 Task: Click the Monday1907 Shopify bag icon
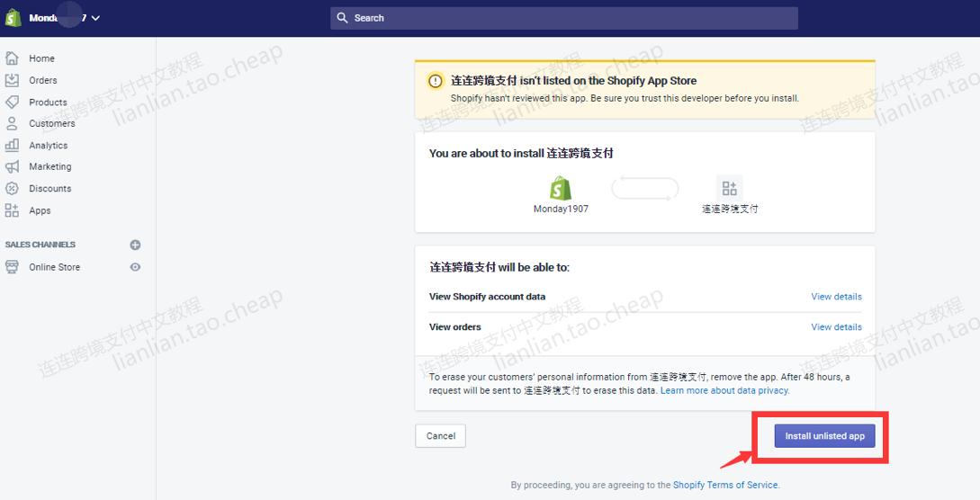pos(560,188)
